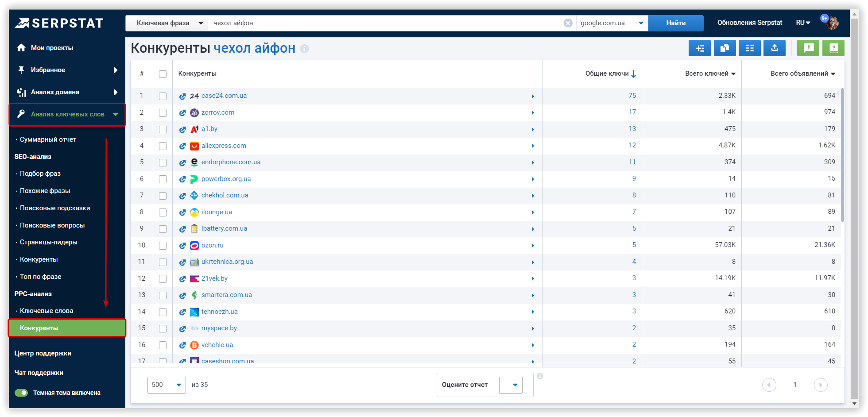Image resolution: width=868 pixels, height=417 pixels.
Task: Select Мои проекты in the sidebar
Action: [x=52, y=48]
